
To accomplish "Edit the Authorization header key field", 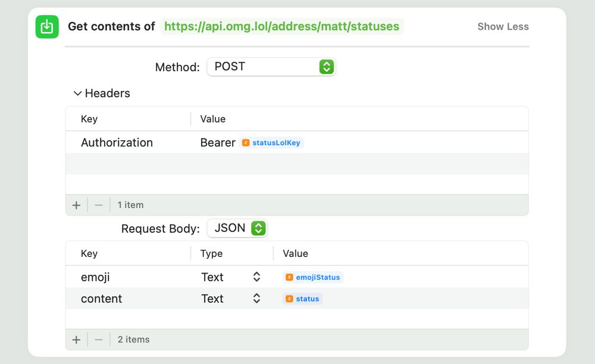I will click(x=117, y=143).
